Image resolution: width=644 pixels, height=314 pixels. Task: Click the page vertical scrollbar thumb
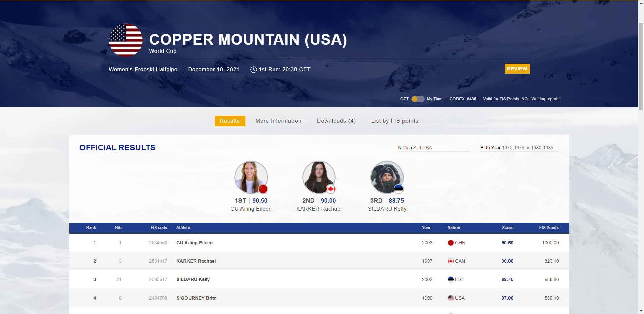point(641,66)
